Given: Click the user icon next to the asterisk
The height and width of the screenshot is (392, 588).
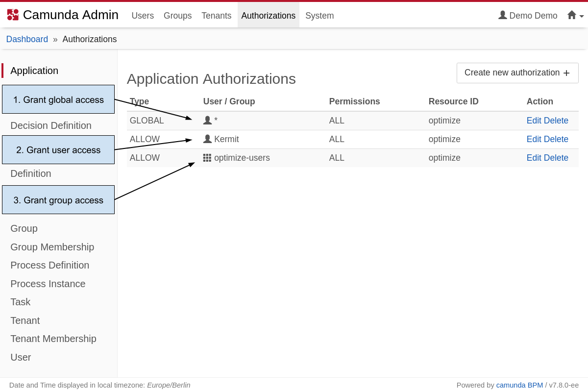Looking at the screenshot, I should [208, 119].
